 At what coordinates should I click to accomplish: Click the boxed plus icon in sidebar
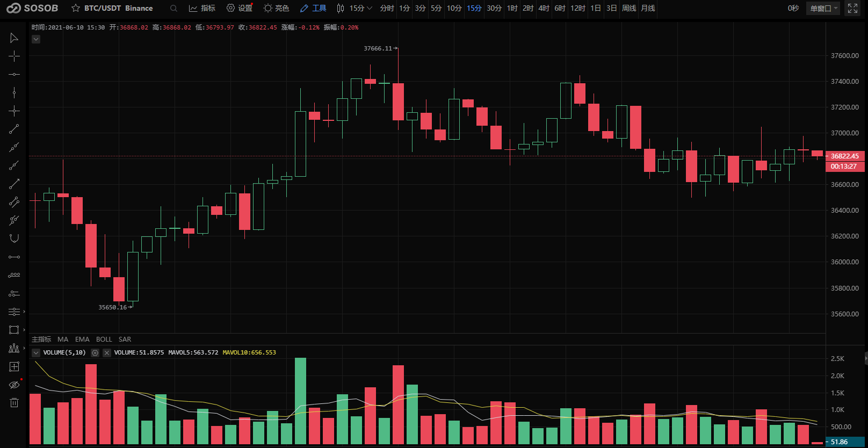click(x=14, y=366)
